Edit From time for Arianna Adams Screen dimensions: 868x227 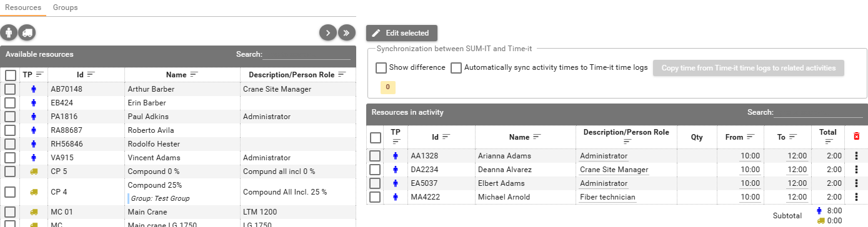pos(750,156)
